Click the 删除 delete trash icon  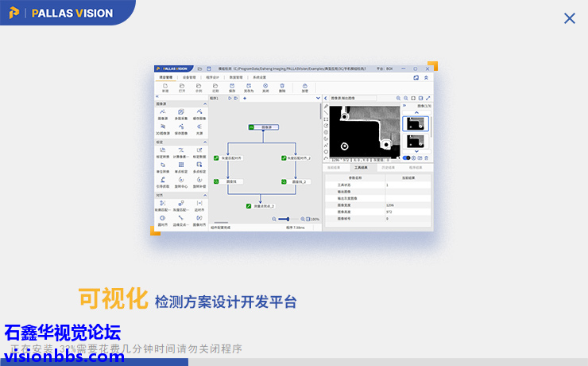tap(282, 86)
